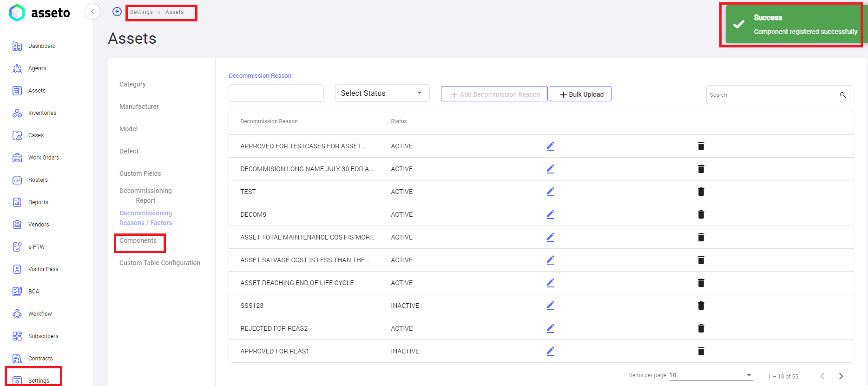Switch to the Manufacturer section
This screenshot has height=386, width=868.
click(x=139, y=106)
